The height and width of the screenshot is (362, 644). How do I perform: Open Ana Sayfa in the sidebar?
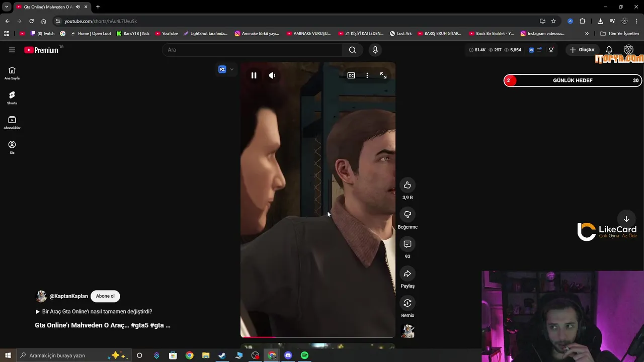coord(12,73)
